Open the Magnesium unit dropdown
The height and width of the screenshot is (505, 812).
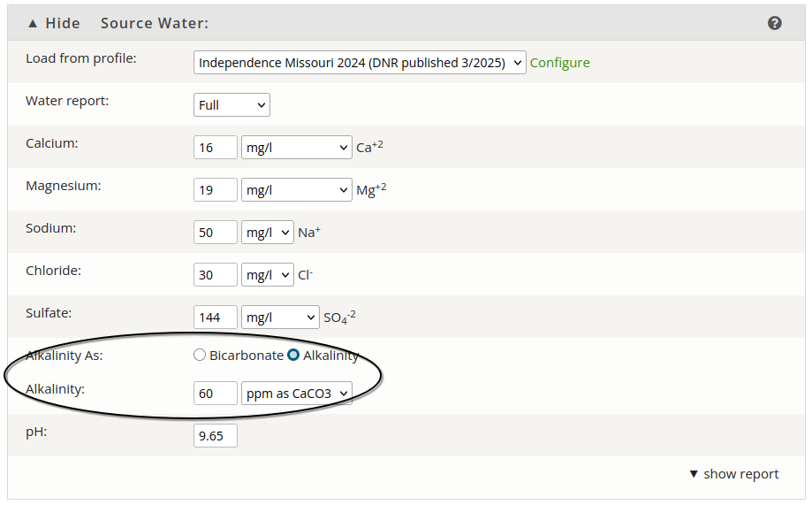[297, 190]
